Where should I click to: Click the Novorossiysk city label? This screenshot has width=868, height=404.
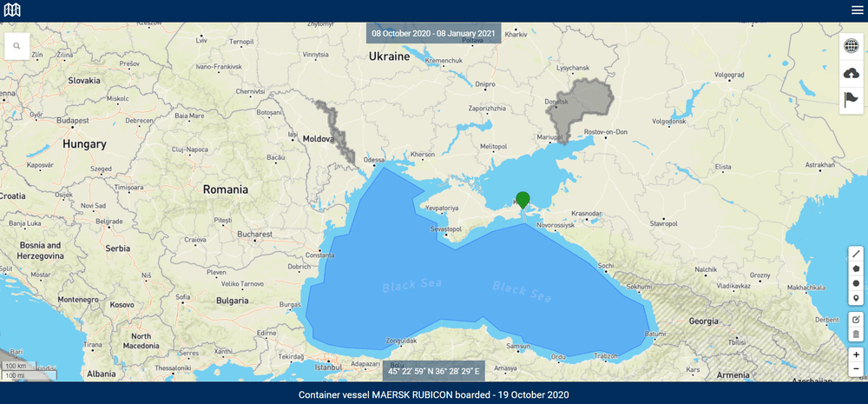point(556,226)
